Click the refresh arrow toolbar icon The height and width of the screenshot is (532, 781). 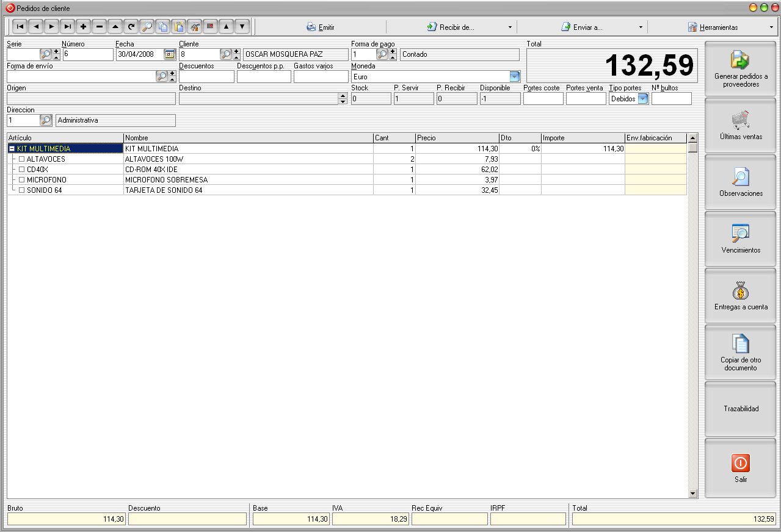tap(131, 27)
